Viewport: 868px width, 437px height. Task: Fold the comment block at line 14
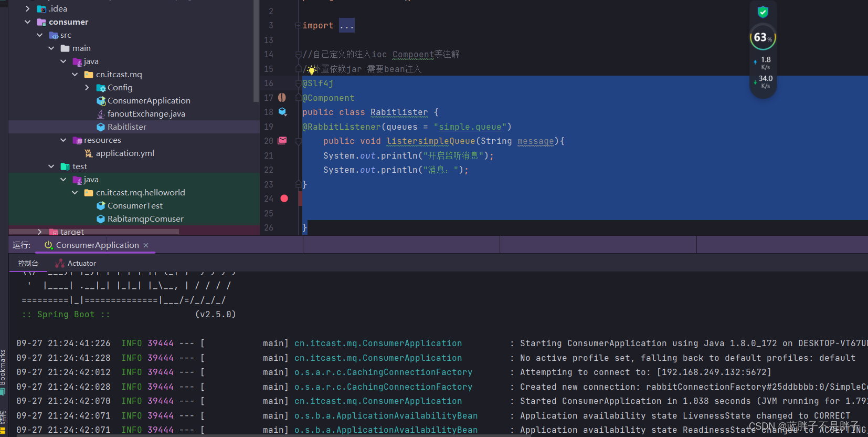point(298,55)
